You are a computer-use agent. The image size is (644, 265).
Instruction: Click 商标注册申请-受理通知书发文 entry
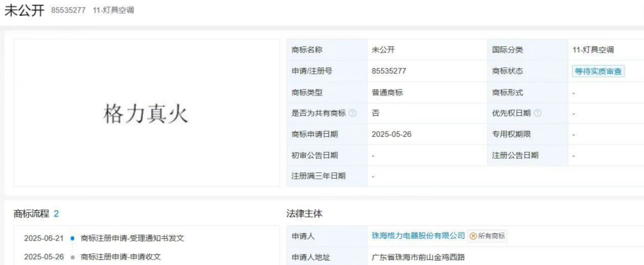tap(132, 238)
